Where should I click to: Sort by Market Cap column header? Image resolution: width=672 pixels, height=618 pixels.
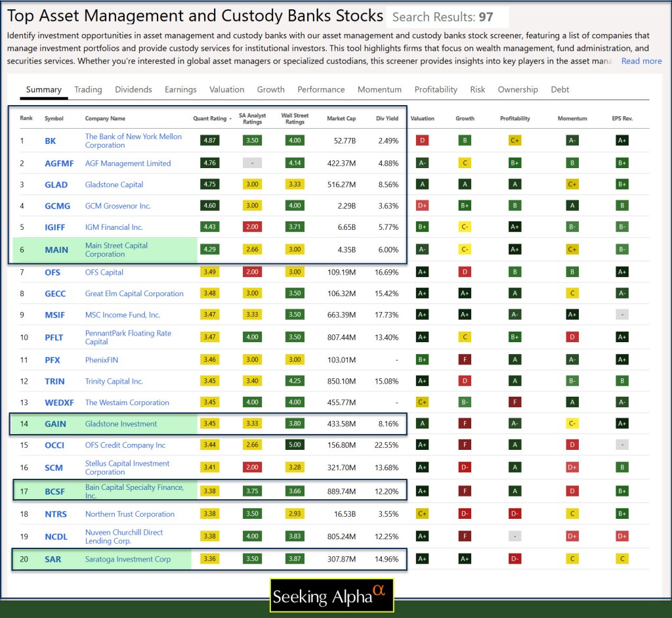(341, 119)
